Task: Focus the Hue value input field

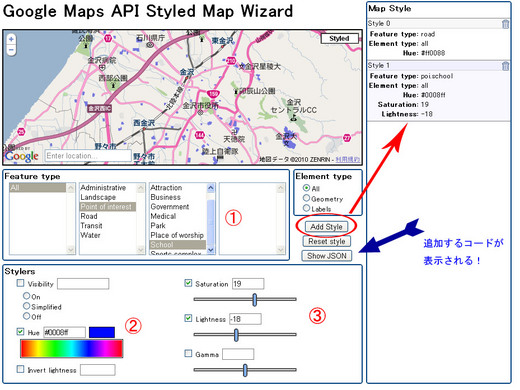Action: [64, 332]
